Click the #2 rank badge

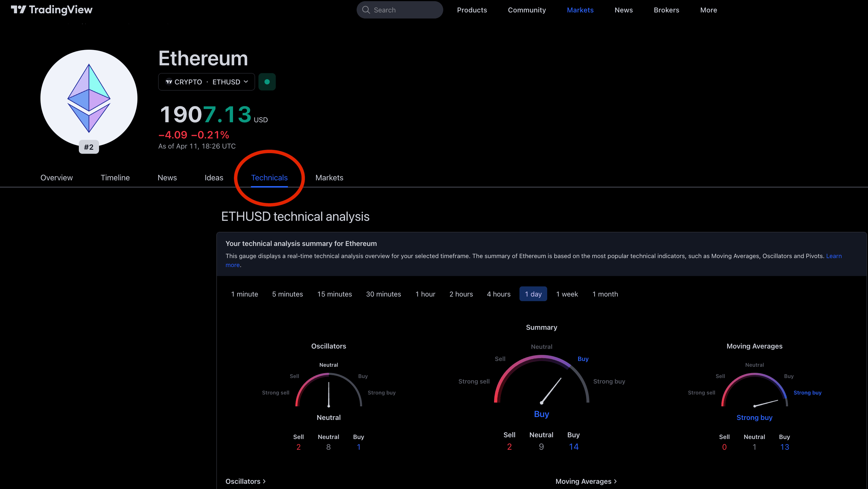click(89, 147)
